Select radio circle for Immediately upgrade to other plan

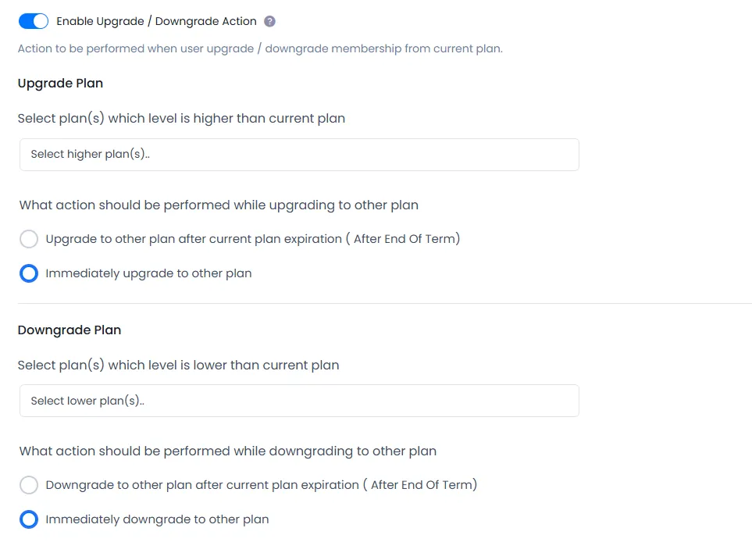tap(29, 273)
